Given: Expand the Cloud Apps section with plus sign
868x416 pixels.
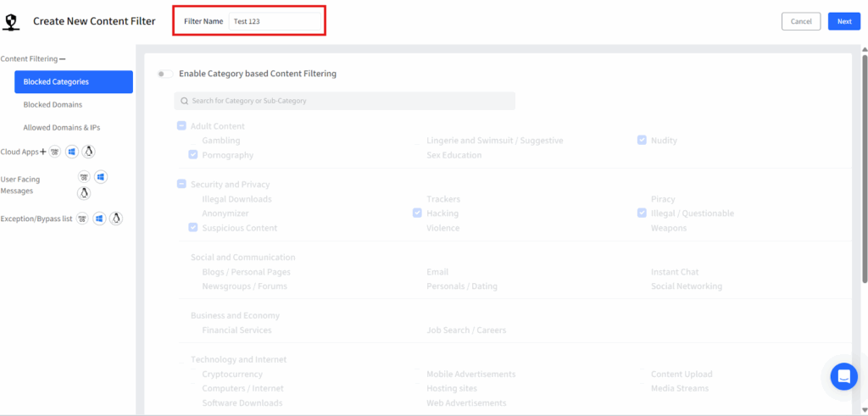Looking at the screenshot, I should click(x=43, y=152).
